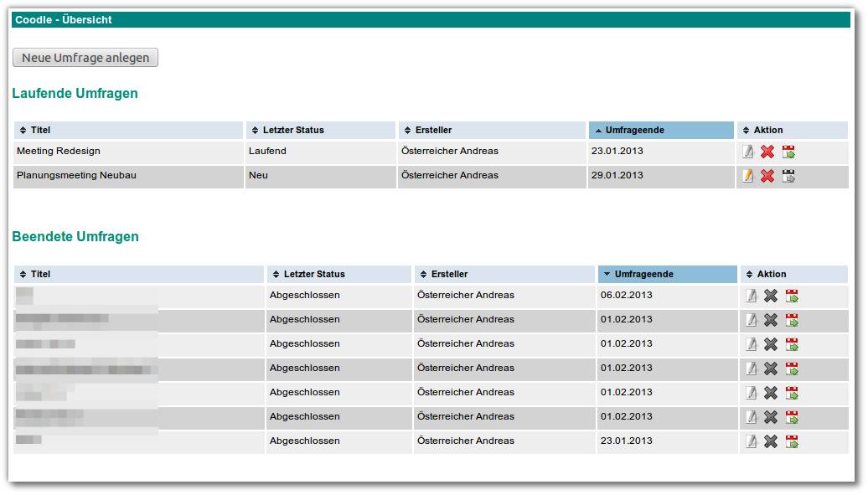Select 'Planungsmeeting Neubau' survey title cell
The image size is (868, 495).
(x=76, y=176)
